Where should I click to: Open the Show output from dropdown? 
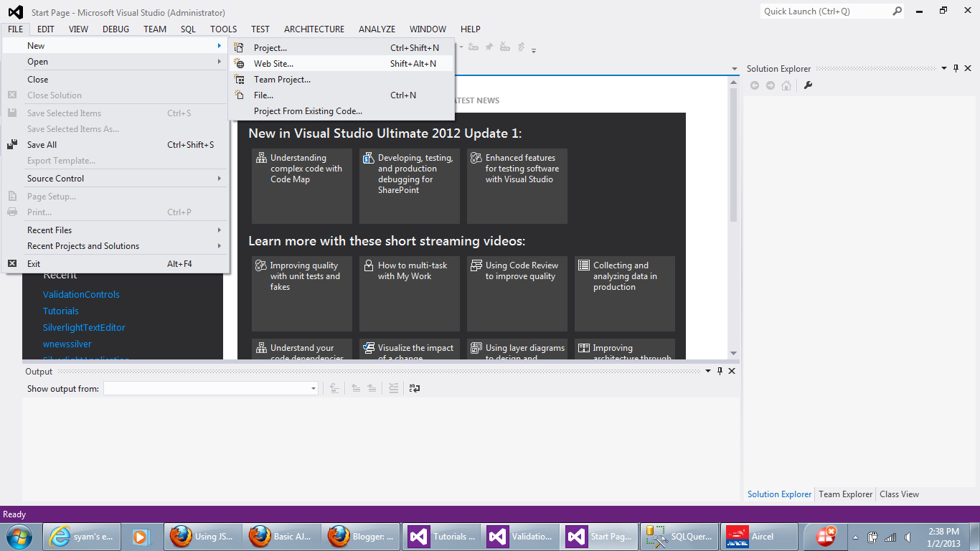tap(313, 387)
